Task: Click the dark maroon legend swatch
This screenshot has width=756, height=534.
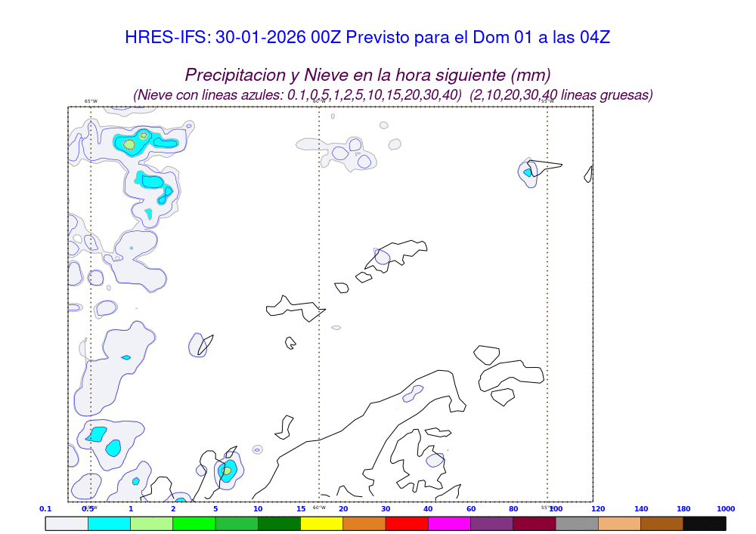Action: pyautogui.click(x=534, y=523)
